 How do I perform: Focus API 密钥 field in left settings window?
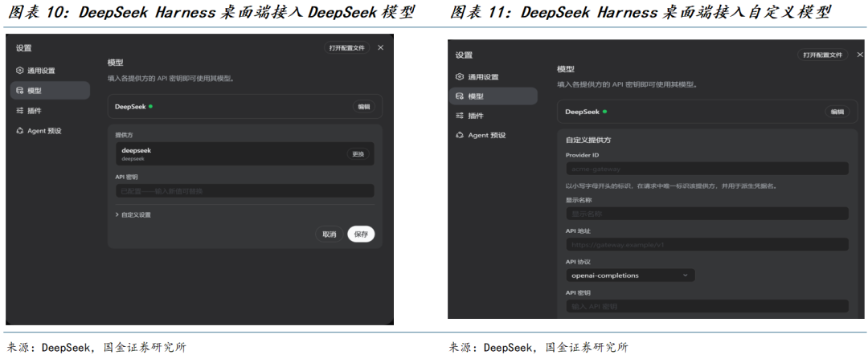click(244, 191)
